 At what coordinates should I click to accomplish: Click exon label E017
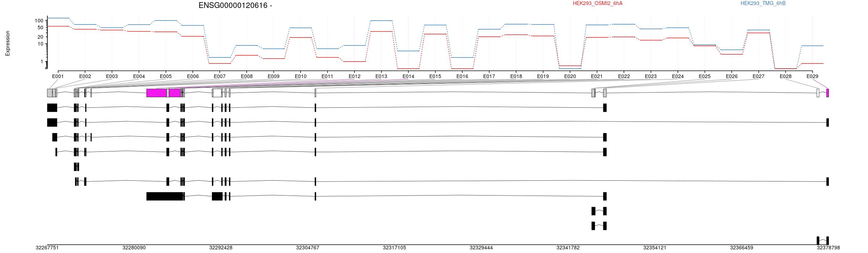pos(489,76)
